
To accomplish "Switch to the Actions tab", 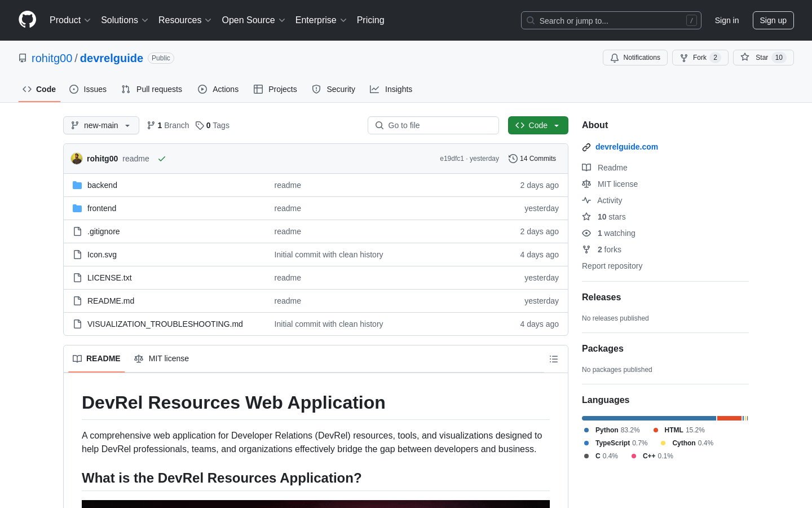I will pos(218,89).
